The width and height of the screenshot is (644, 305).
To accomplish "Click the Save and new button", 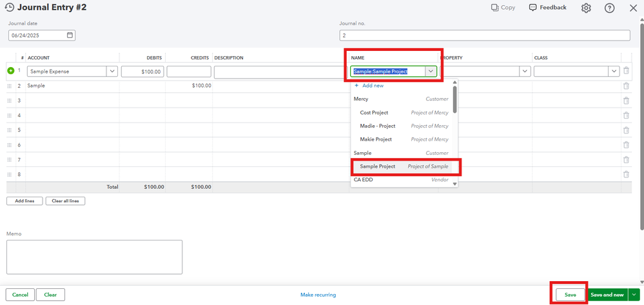I will 608,295.
